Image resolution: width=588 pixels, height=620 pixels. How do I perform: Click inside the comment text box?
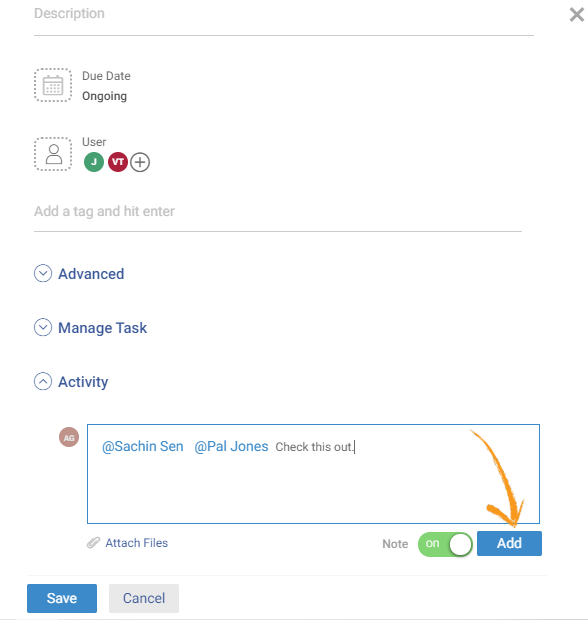click(x=313, y=474)
